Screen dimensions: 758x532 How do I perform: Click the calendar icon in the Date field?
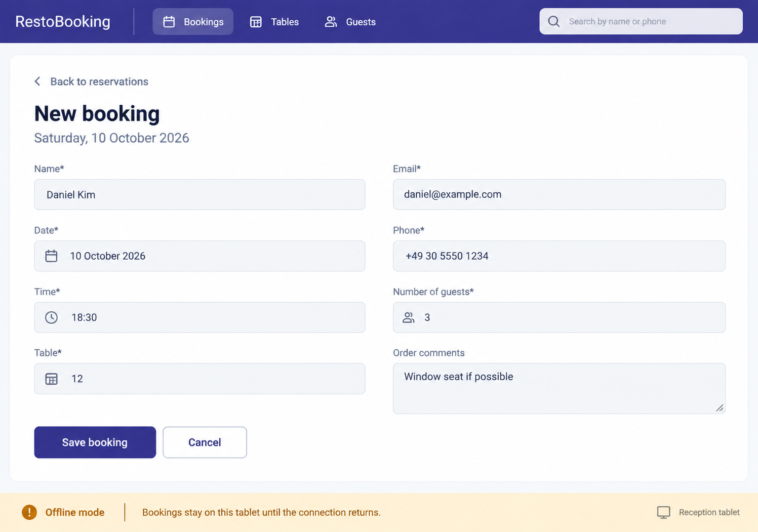click(51, 256)
